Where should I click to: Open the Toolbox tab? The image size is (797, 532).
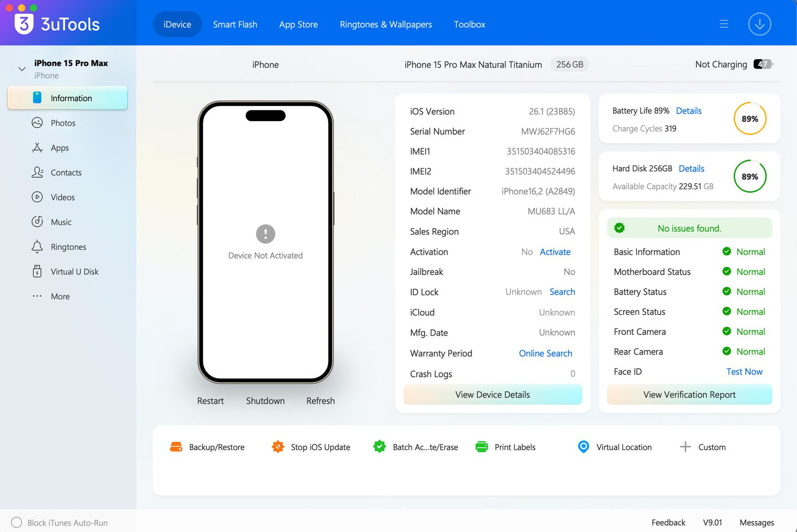[x=469, y=24]
